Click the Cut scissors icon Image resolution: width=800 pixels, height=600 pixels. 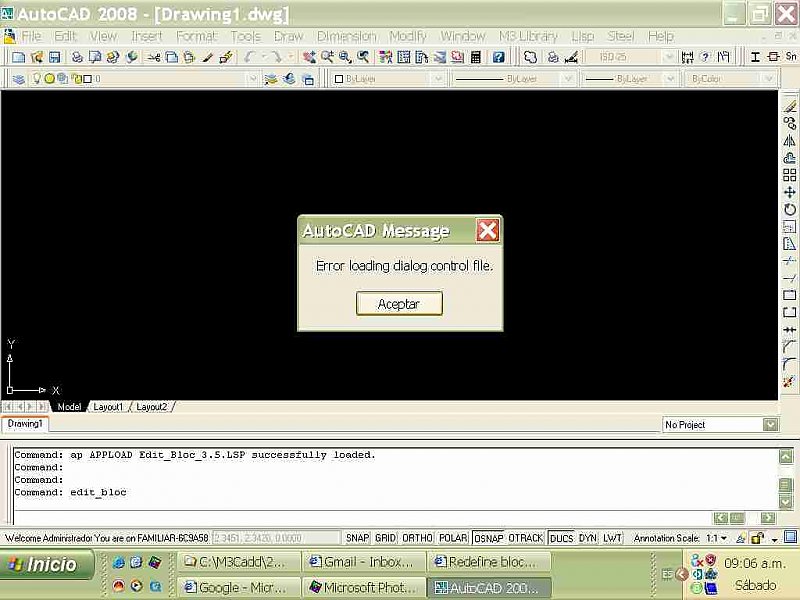click(153, 57)
